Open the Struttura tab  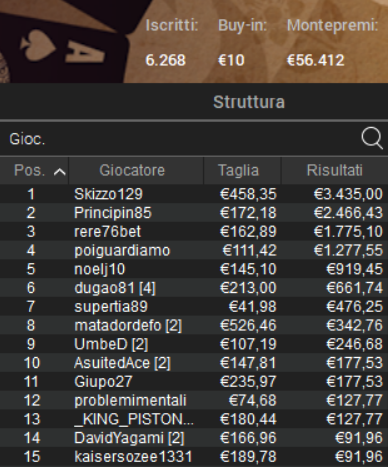click(249, 102)
